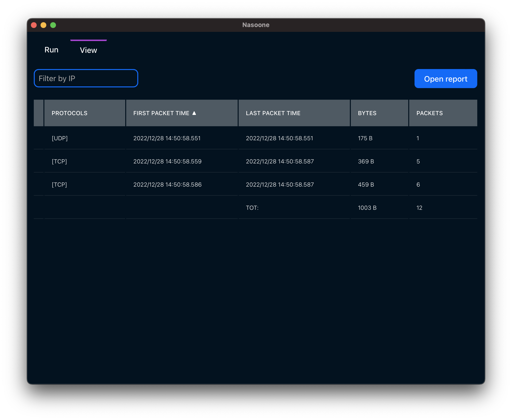Close the Nasoone window with red button

pyautogui.click(x=34, y=25)
